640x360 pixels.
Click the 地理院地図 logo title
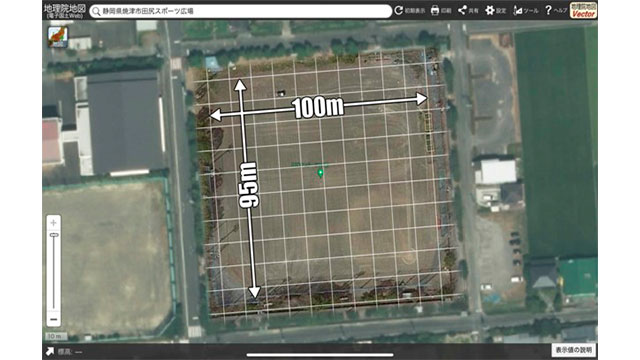point(64,11)
